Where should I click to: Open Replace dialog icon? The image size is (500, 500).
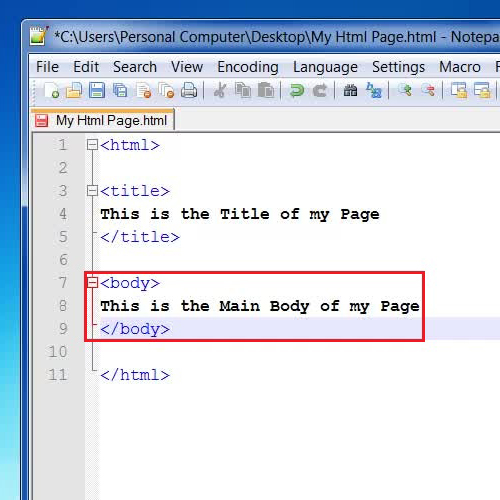374,90
